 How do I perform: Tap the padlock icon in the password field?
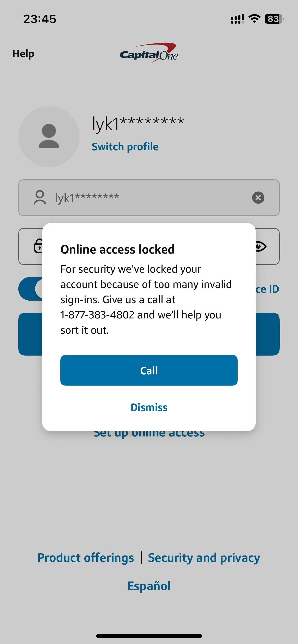point(38,246)
